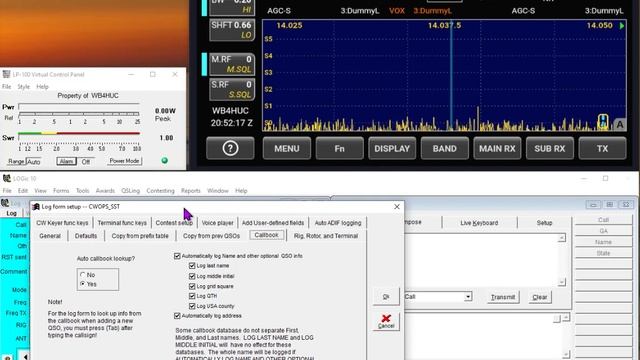Open the QSLing menu in LOGic 10
640x360 pixels.
131,191
